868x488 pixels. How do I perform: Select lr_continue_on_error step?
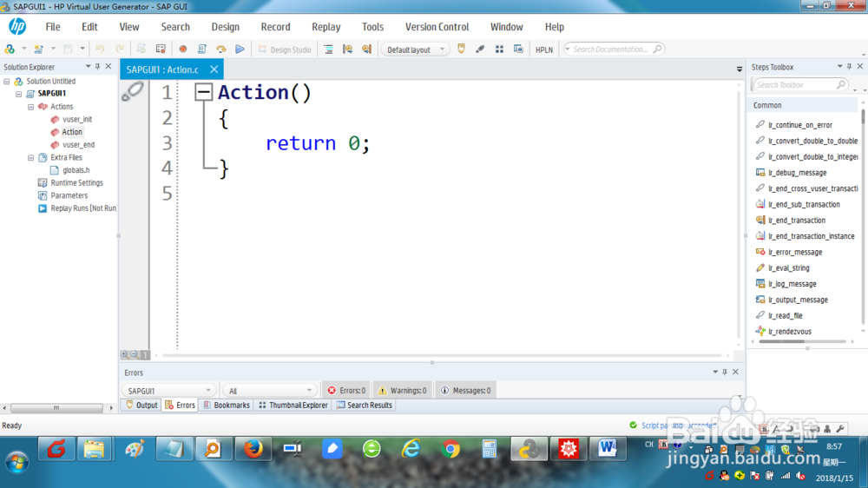(799, 125)
